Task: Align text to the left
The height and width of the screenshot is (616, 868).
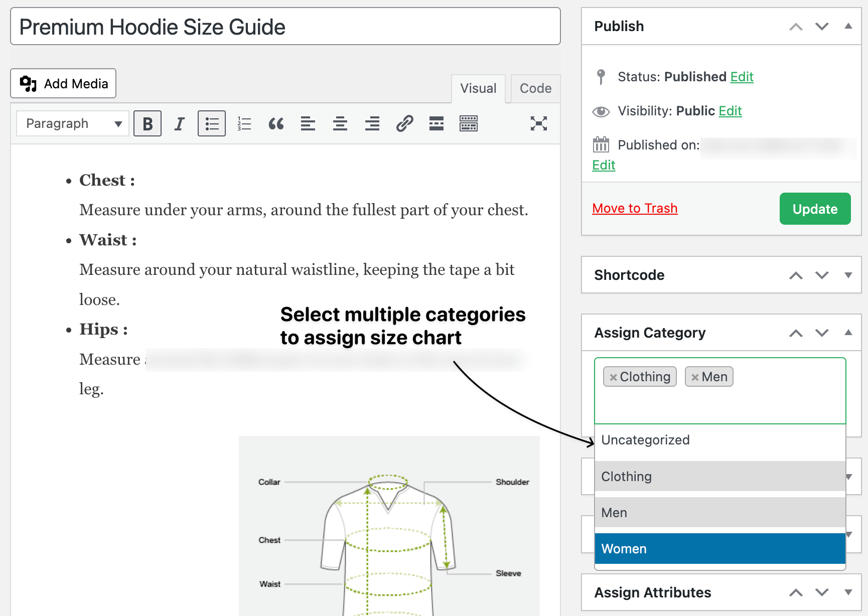Action: coord(308,123)
